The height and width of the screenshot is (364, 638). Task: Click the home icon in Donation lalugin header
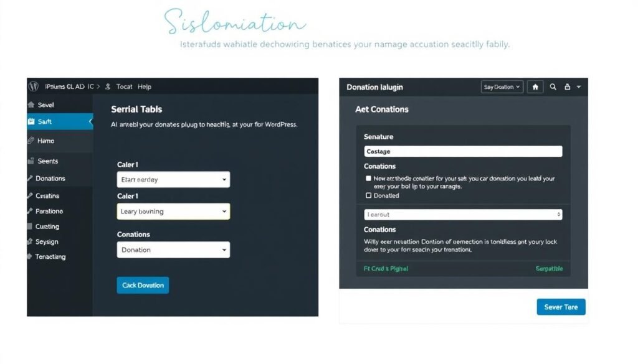pyautogui.click(x=535, y=87)
